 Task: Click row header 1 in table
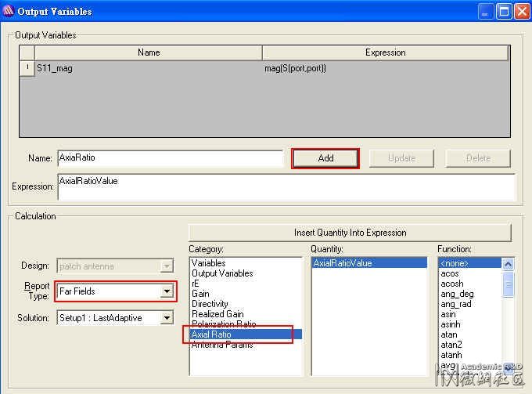tap(27, 68)
